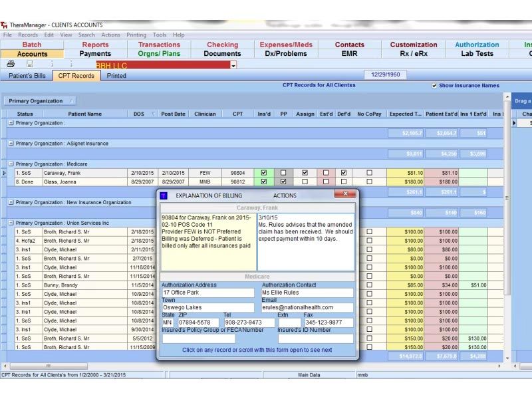Open Orgns/ Plans section
The image size is (532, 399).
[x=159, y=54]
